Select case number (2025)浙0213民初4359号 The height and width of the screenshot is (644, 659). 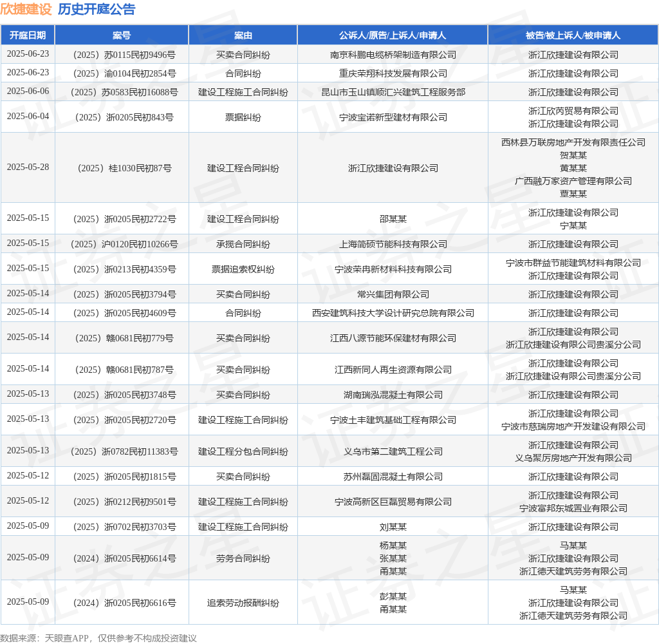(x=122, y=269)
